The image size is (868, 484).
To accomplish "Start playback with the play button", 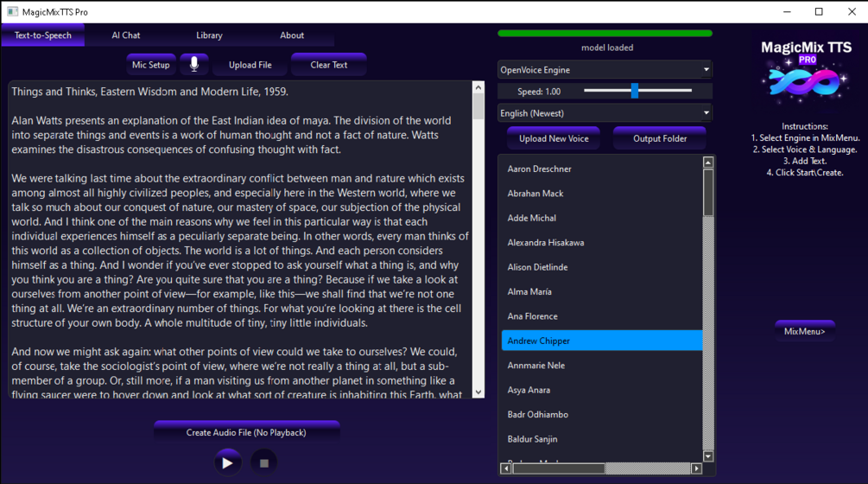I will click(227, 463).
